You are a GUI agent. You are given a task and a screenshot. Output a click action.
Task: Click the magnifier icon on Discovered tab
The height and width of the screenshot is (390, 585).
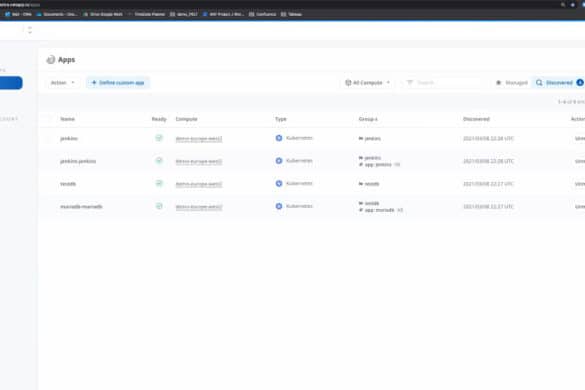(539, 82)
